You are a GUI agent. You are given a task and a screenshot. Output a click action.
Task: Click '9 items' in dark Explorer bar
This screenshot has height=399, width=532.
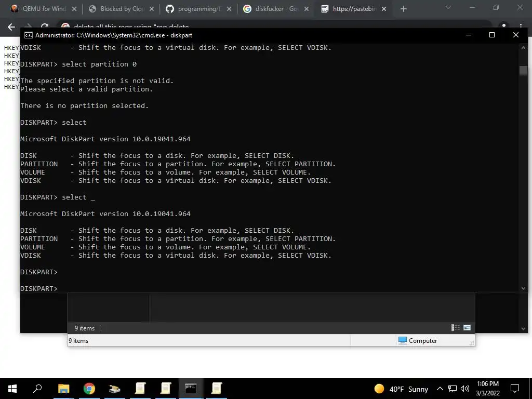click(85, 328)
